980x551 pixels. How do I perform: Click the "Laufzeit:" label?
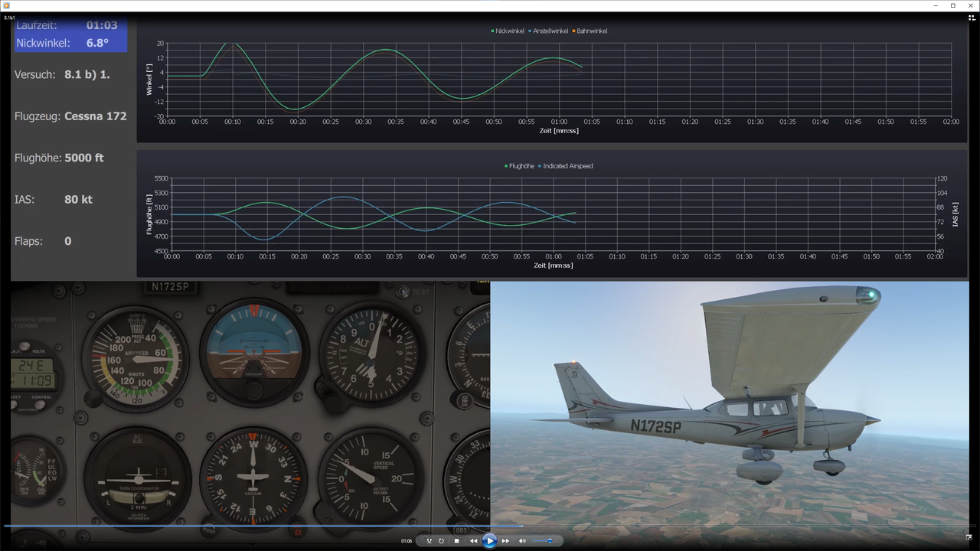pos(37,26)
